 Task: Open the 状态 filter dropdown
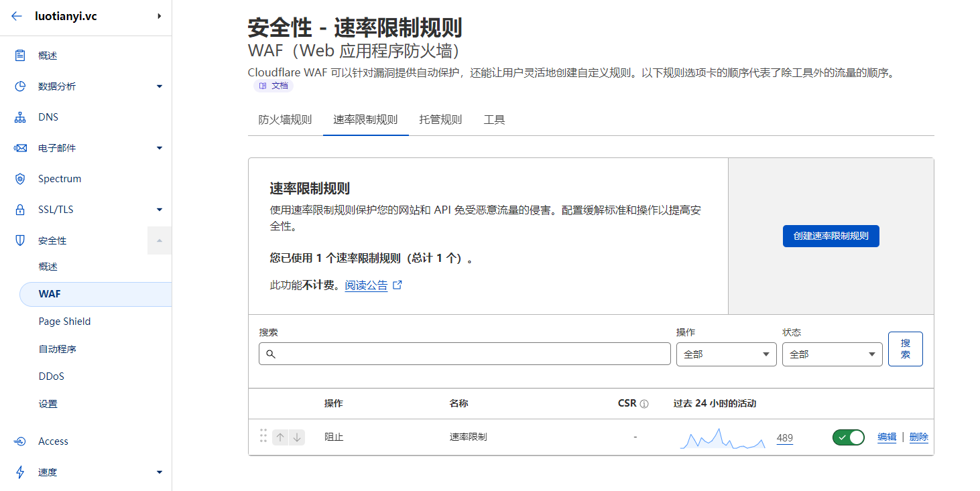[832, 354]
